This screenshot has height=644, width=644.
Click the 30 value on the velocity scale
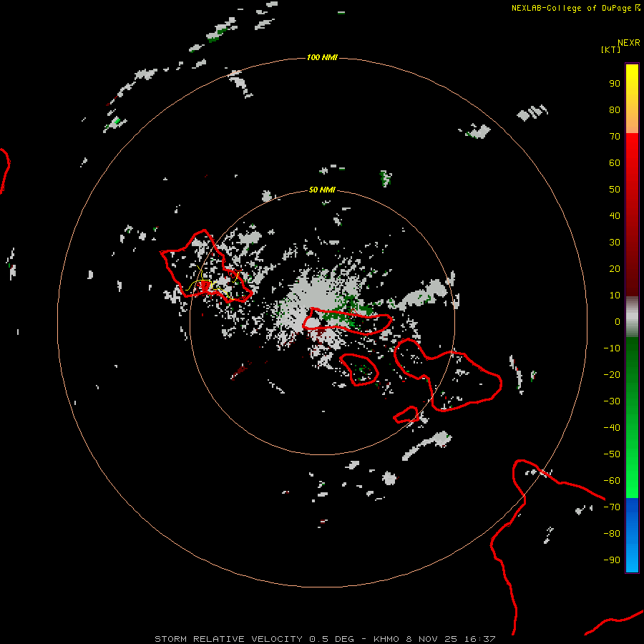tap(615, 243)
